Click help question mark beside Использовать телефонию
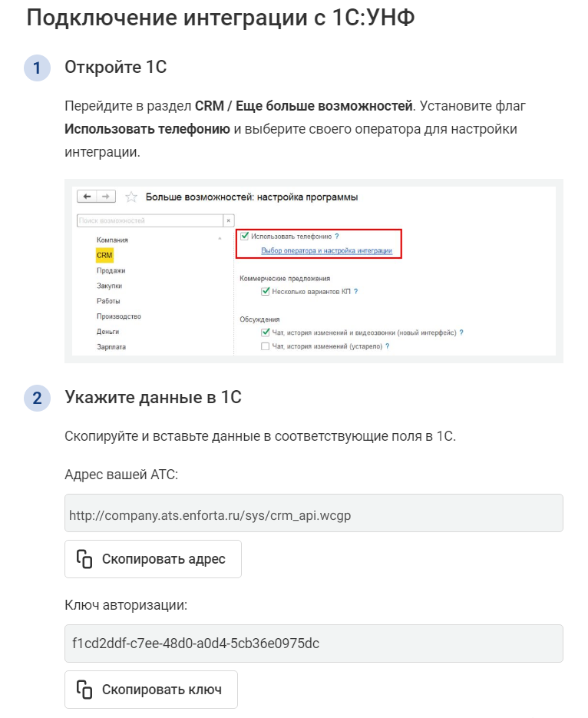Screen dimensions: 588x718 tap(337, 237)
